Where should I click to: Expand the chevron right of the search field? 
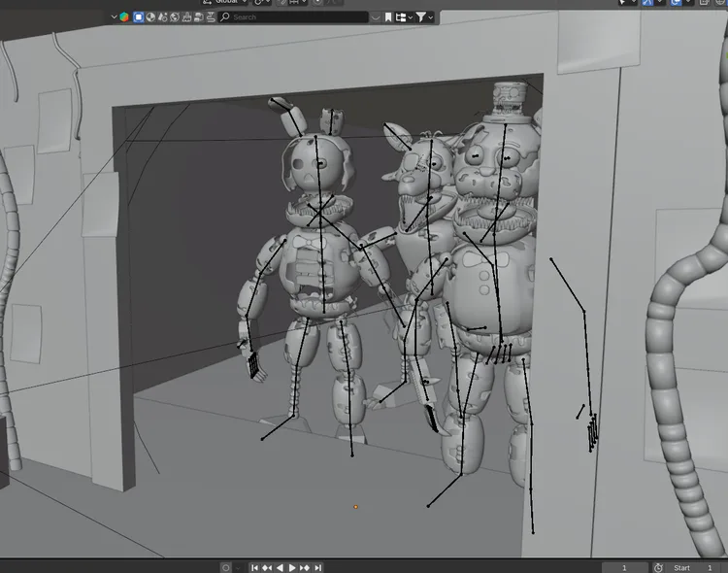376,17
